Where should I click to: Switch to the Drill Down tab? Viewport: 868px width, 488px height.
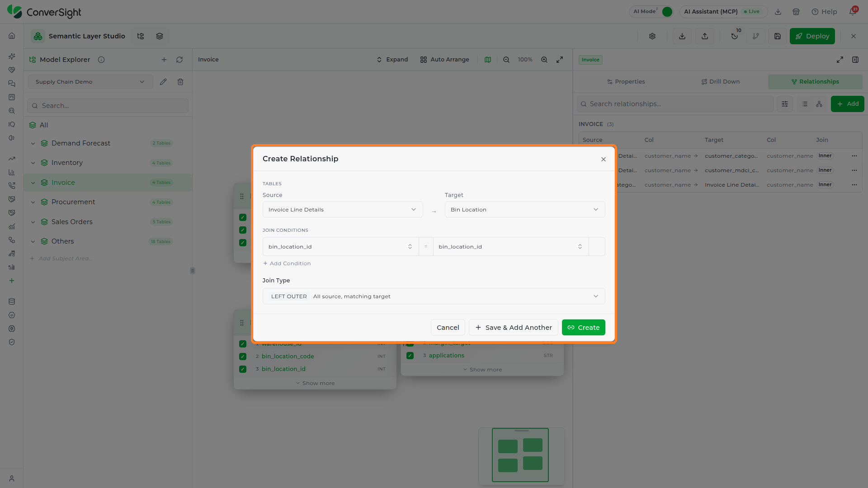pyautogui.click(x=721, y=82)
